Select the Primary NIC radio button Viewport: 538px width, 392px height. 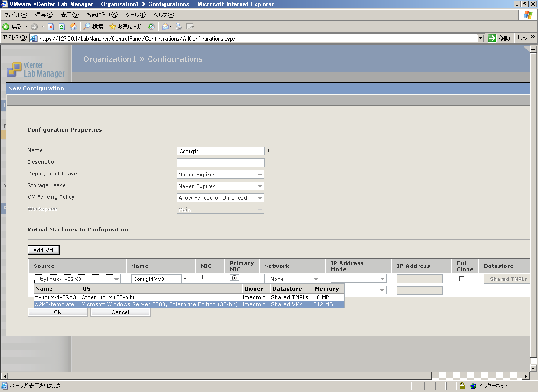(234, 278)
